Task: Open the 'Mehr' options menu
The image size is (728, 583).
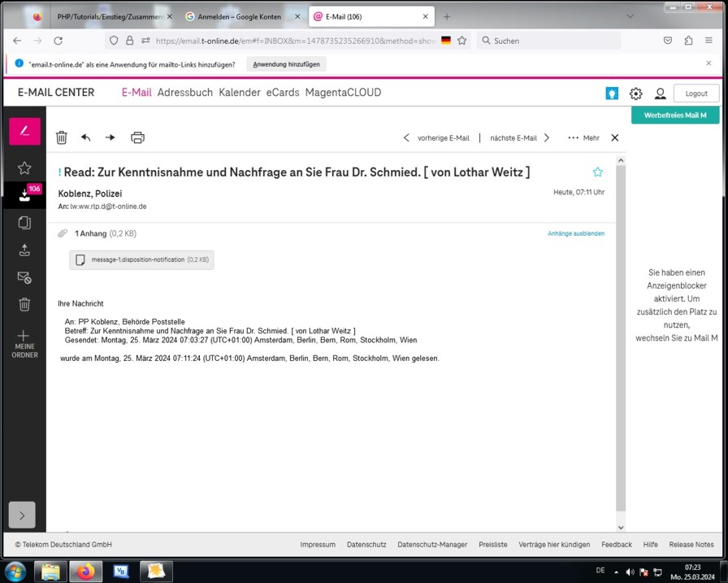Action: (583, 137)
